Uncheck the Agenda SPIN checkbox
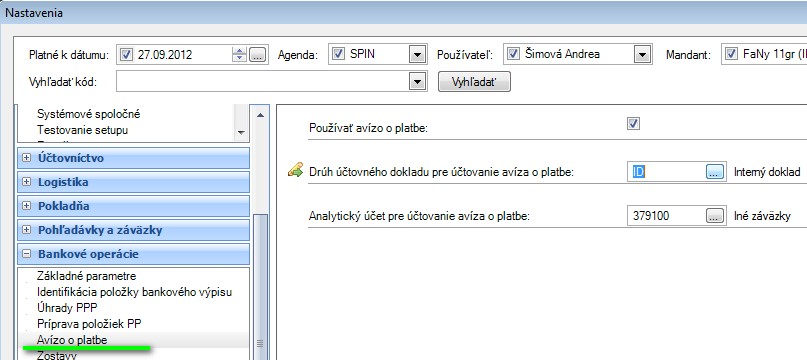 tap(338, 54)
